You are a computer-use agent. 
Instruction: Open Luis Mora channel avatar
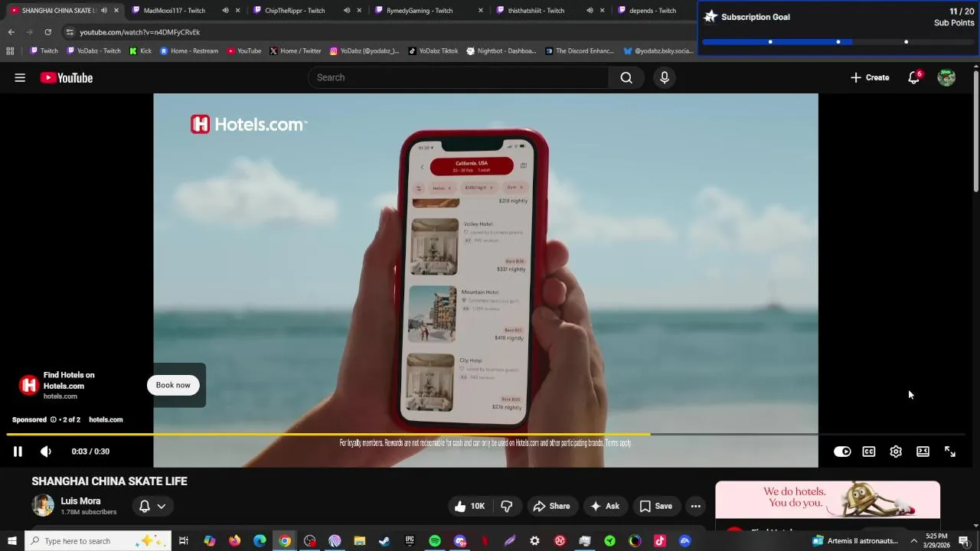tap(43, 505)
